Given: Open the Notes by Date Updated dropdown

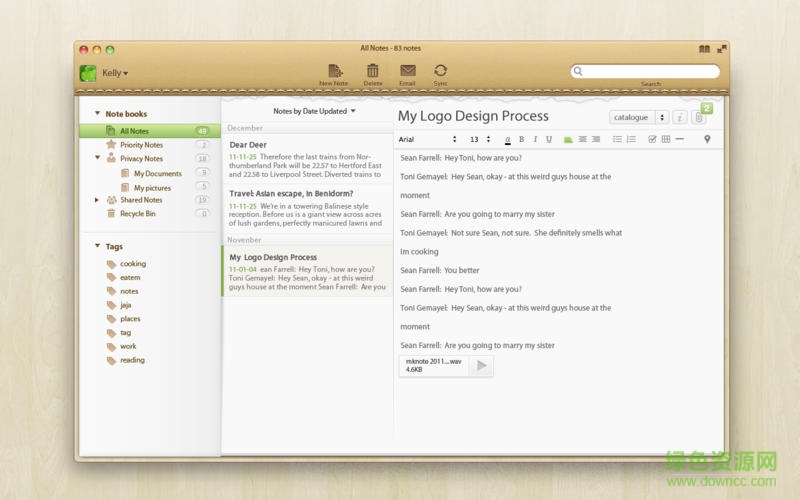Looking at the screenshot, I should [x=314, y=111].
